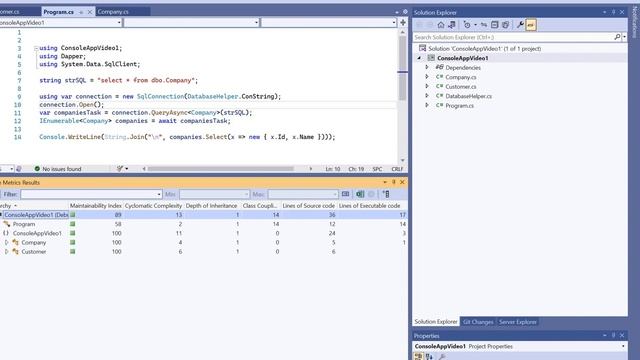Click the SPC indentation indicator
The image size is (640, 360).
[377, 169]
